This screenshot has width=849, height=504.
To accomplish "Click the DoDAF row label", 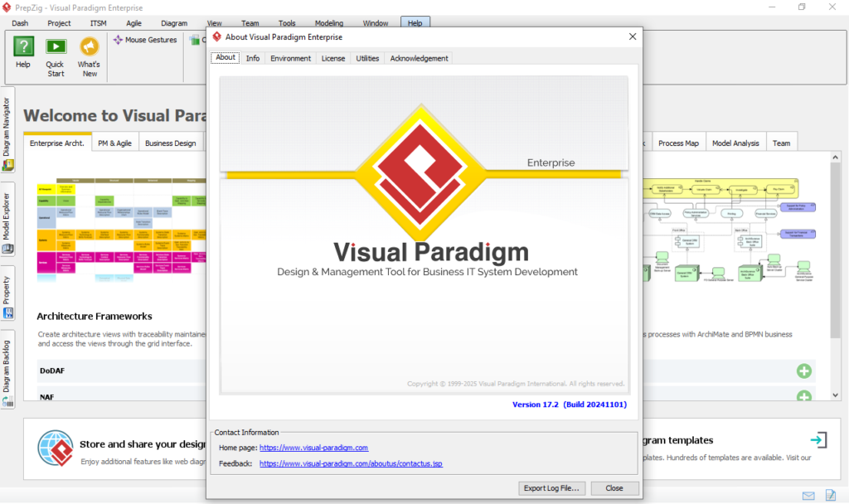I will [52, 371].
